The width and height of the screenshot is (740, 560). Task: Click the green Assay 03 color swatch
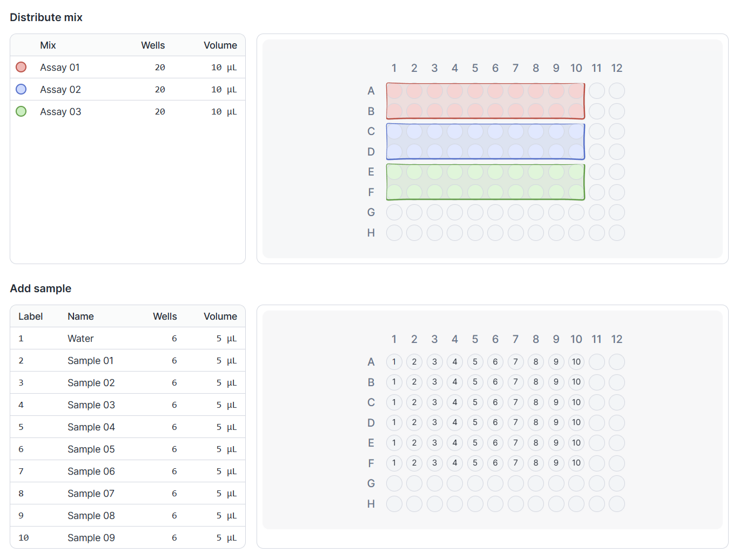click(21, 111)
